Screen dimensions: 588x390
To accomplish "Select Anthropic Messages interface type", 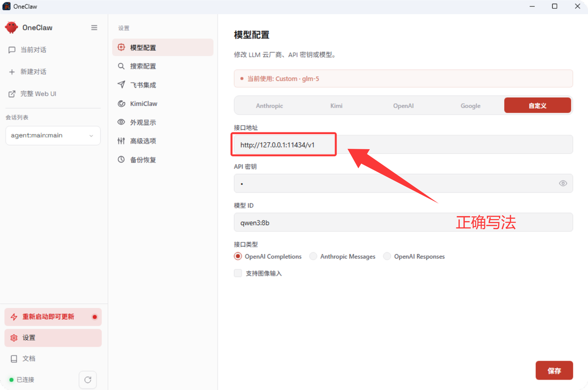I will click(x=313, y=256).
